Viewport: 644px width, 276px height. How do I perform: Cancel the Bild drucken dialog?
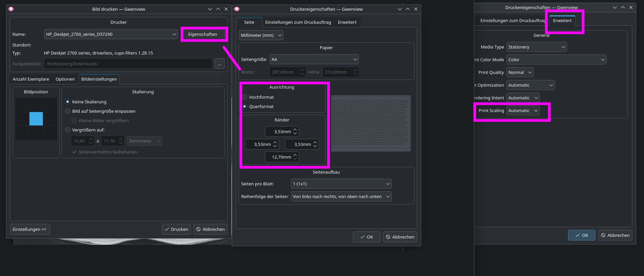[x=210, y=229]
